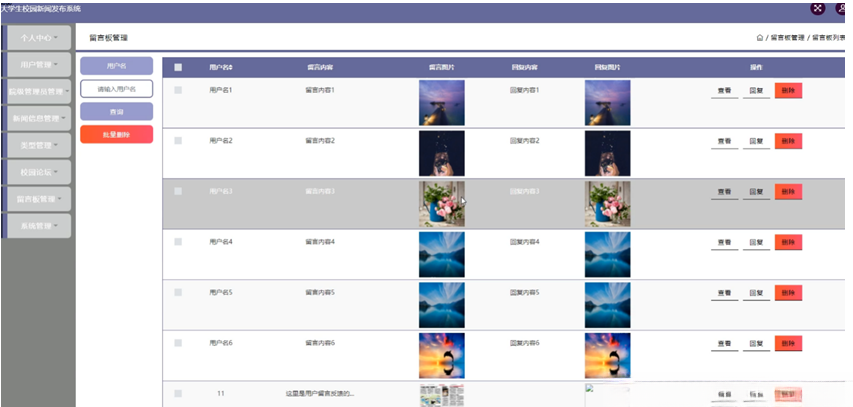Open the 回复图片 thumbnail in row 用户名5
853x407 pixels.
click(x=608, y=305)
